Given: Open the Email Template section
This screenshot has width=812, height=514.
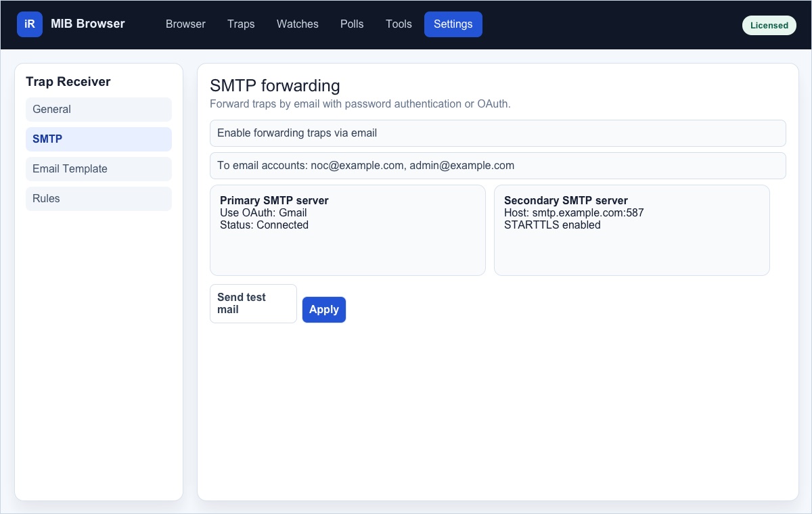Looking at the screenshot, I should tap(99, 169).
